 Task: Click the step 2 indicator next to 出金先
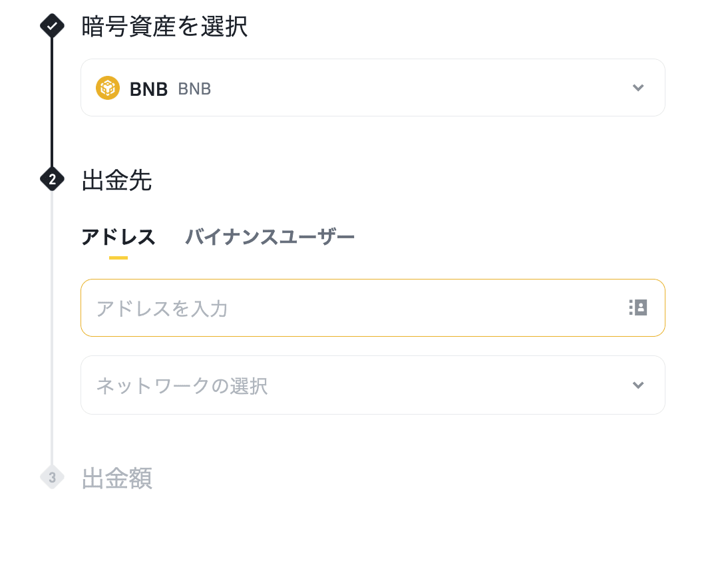[51, 180]
